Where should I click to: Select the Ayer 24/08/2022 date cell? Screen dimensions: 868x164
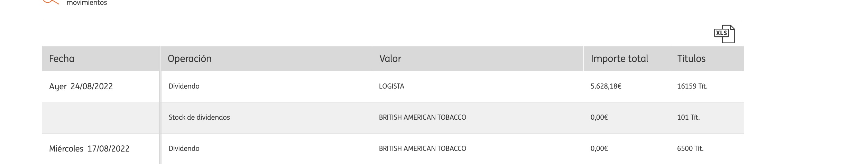coord(81,86)
